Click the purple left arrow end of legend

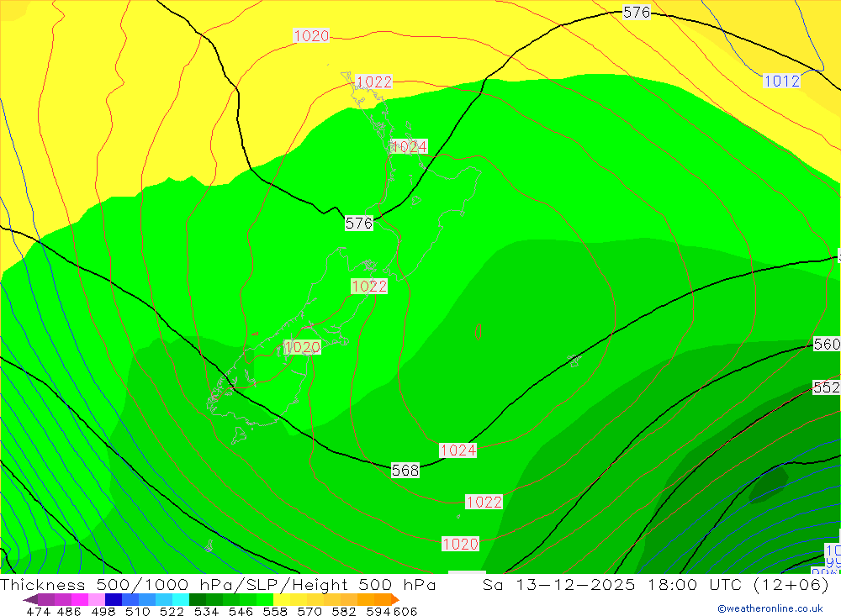[x=31, y=599]
